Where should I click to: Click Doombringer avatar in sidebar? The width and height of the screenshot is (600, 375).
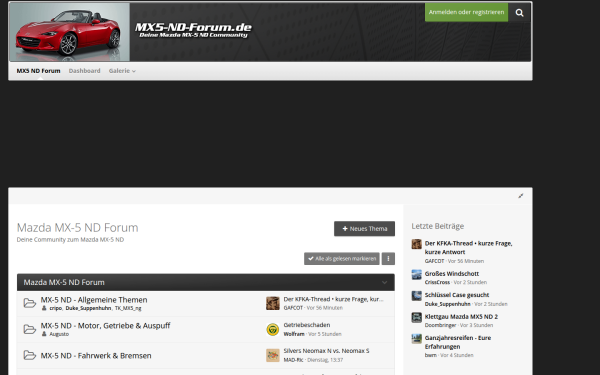(416, 318)
